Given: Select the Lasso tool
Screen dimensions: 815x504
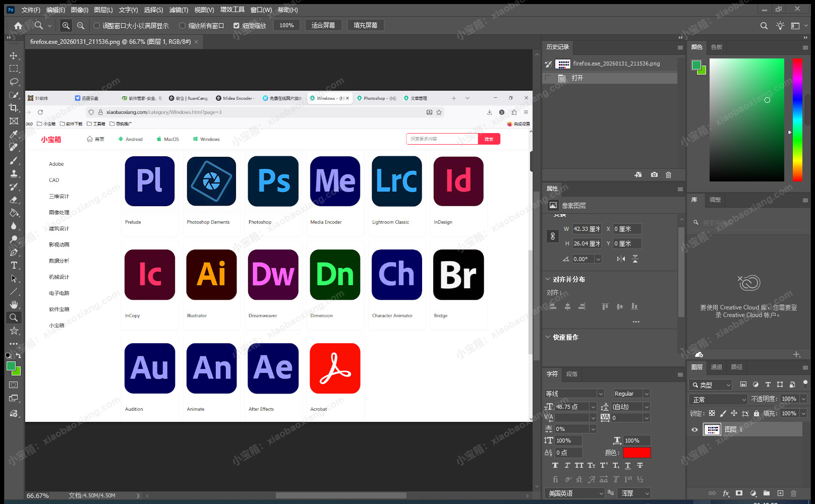Looking at the screenshot, I should point(14,82).
